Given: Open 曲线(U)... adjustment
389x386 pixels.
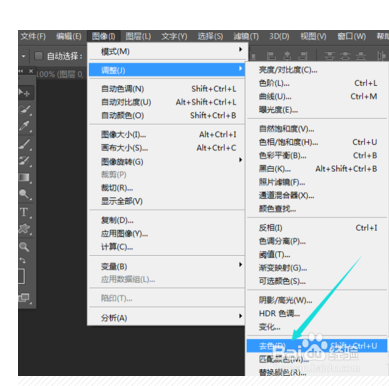Looking at the screenshot, I should click(x=317, y=96).
